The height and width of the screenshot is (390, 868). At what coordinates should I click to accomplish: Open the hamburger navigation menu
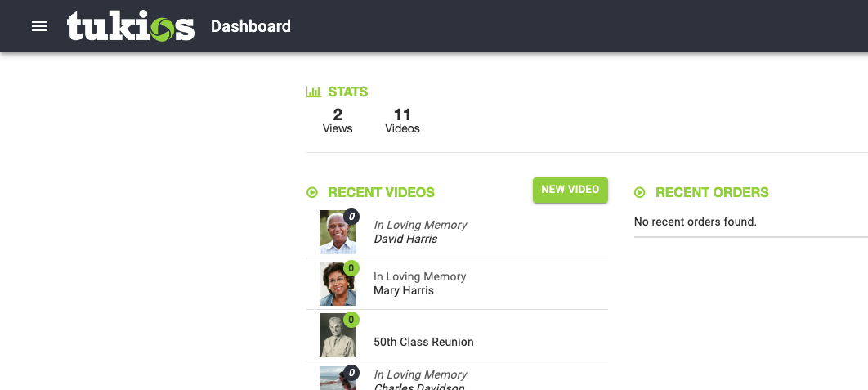(39, 26)
